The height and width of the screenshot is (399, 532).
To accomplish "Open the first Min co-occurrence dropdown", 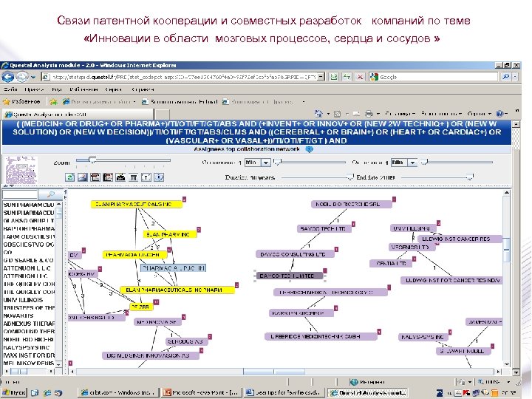I will pos(266,163).
